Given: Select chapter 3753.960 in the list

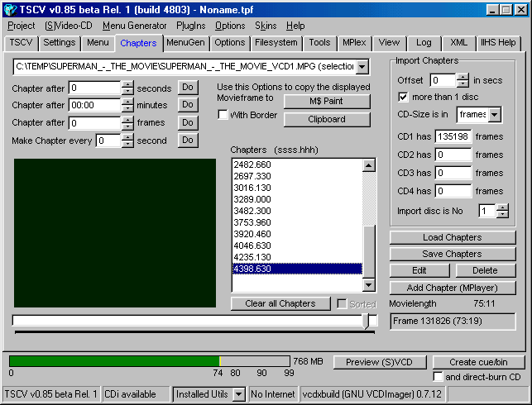Looking at the screenshot, I should (x=252, y=222).
